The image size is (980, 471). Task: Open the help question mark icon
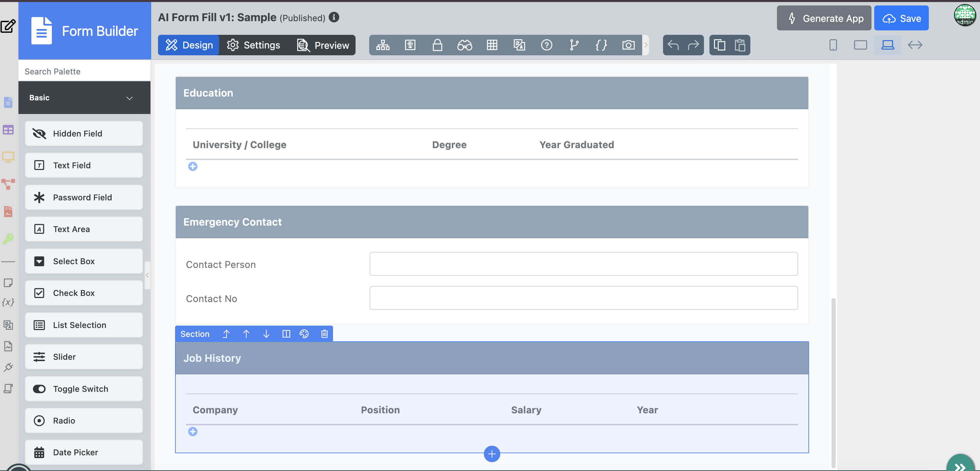pyautogui.click(x=546, y=45)
